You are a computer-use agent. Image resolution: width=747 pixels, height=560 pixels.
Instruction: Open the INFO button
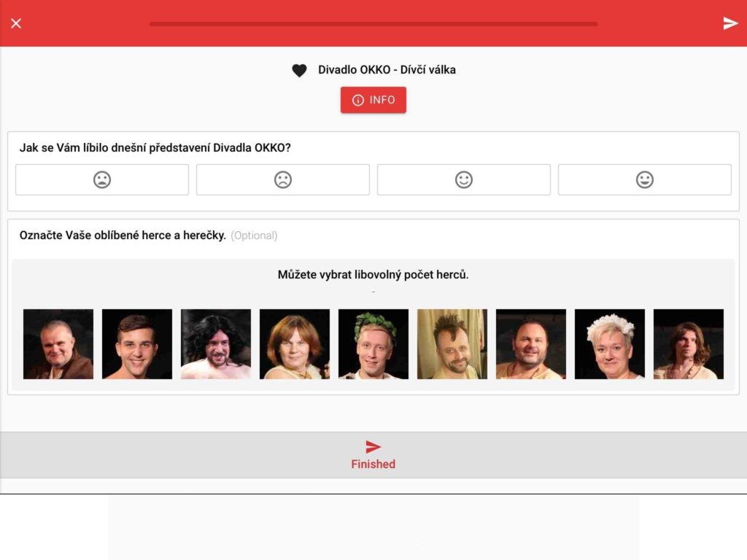373,100
